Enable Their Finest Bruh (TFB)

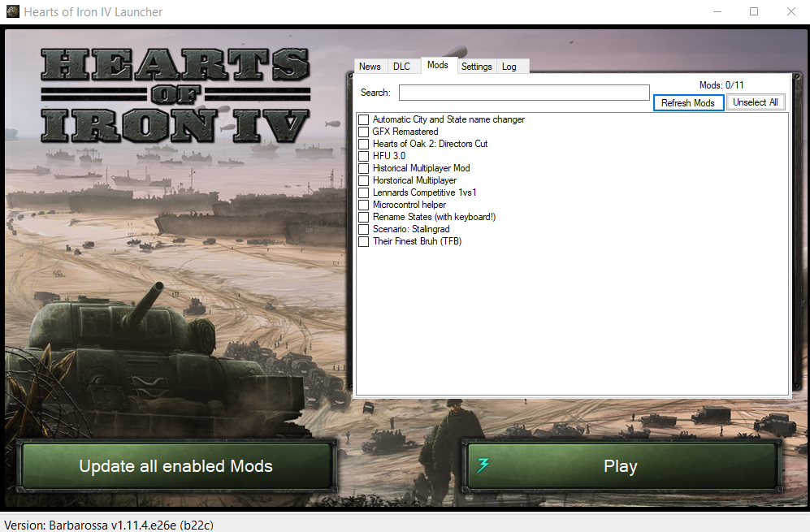363,241
